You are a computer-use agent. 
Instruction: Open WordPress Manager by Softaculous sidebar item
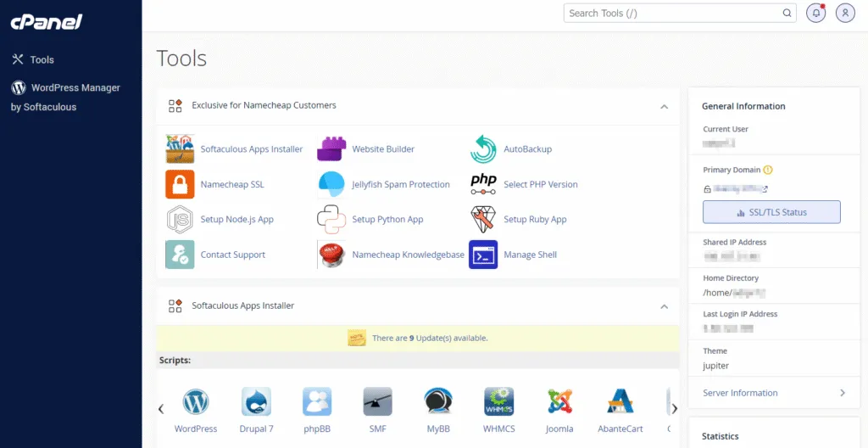(65, 97)
